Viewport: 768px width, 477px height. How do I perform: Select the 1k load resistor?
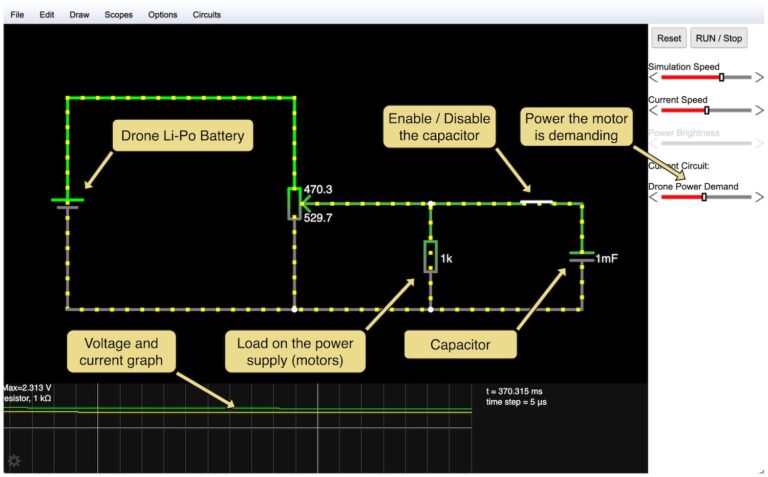click(430, 256)
